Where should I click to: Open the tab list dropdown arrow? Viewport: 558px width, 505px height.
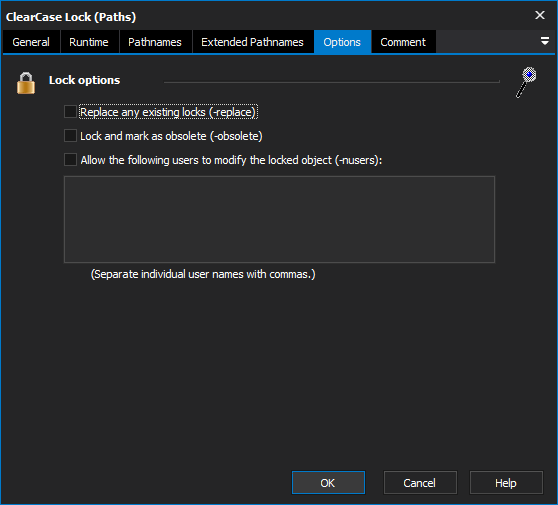click(544, 41)
